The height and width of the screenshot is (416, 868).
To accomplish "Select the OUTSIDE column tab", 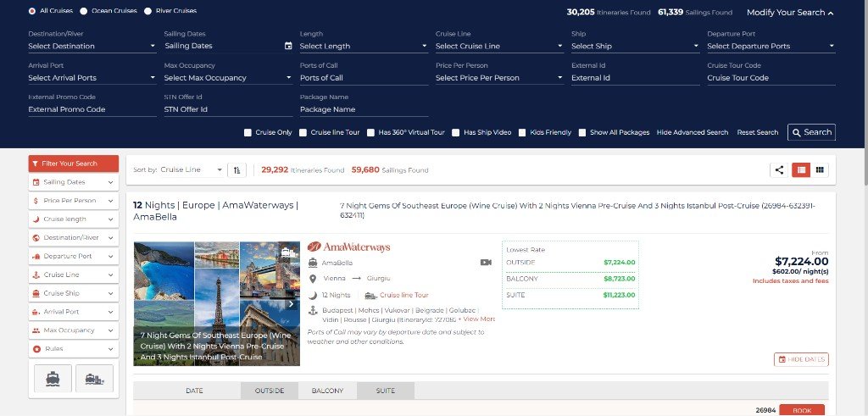I will pyautogui.click(x=269, y=391).
